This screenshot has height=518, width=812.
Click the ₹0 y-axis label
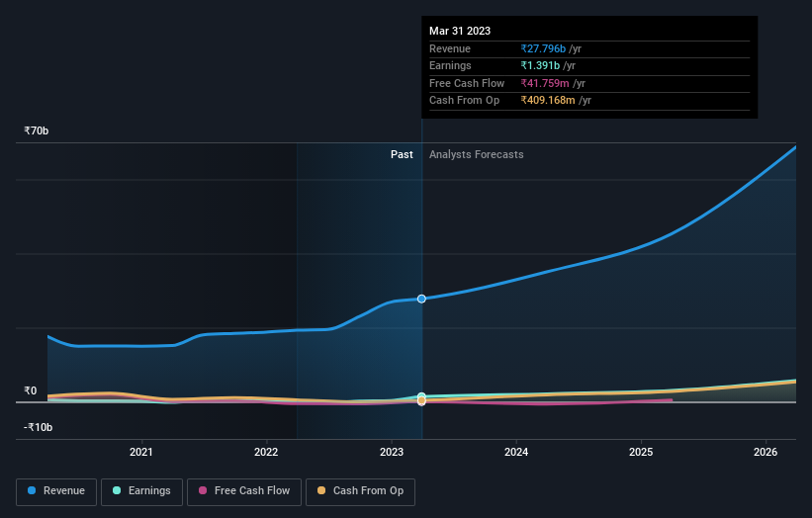[x=31, y=390]
